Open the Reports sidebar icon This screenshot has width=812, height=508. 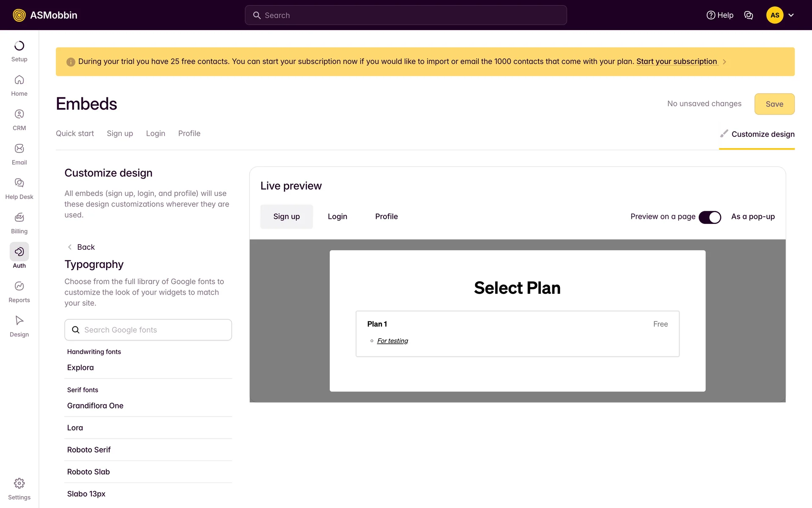(x=19, y=286)
